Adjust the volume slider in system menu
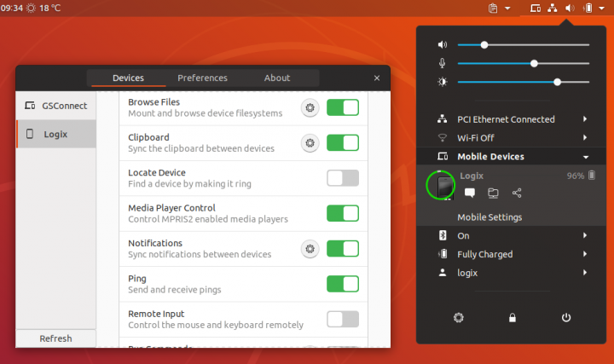The width and height of the screenshot is (614, 364). click(x=484, y=44)
